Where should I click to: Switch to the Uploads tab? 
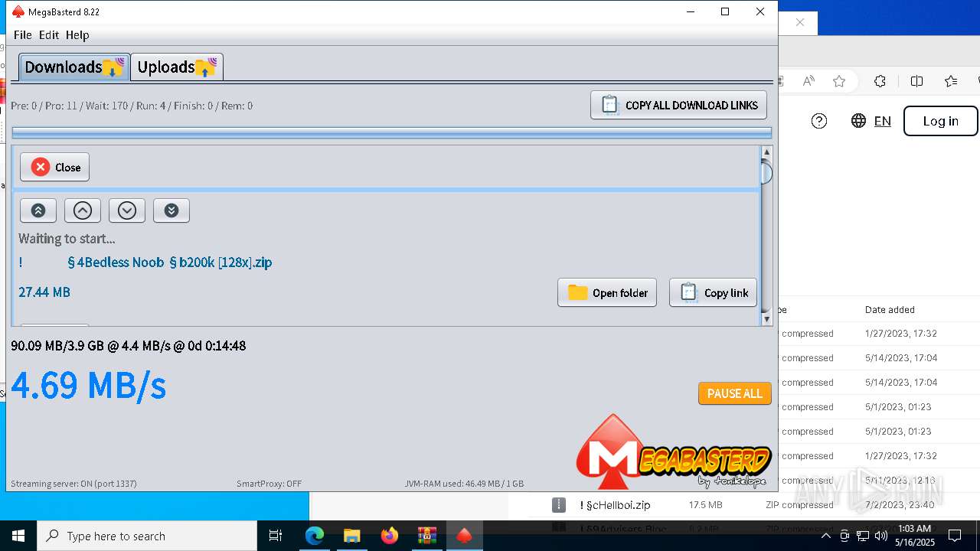[177, 67]
